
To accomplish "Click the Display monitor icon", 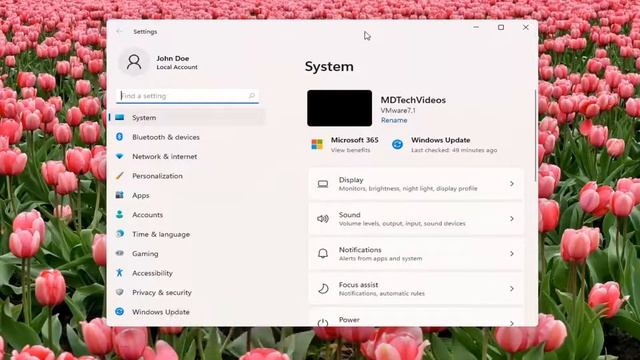I will [323, 184].
